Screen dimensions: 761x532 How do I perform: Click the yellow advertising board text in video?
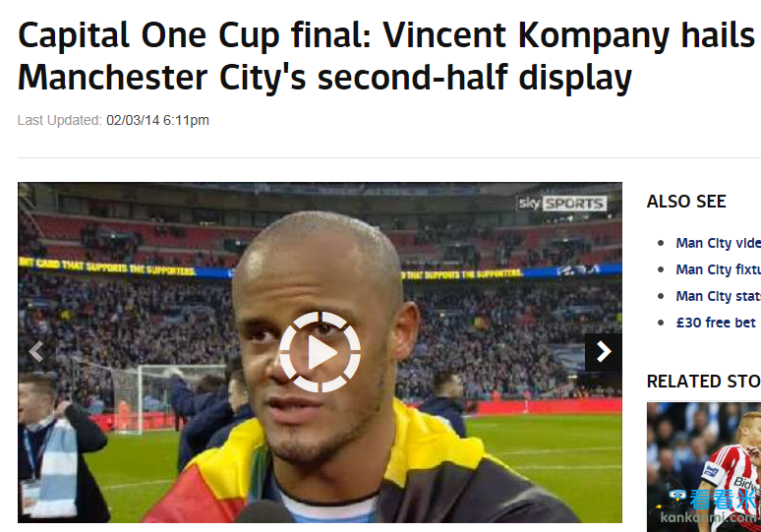pos(107,266)
